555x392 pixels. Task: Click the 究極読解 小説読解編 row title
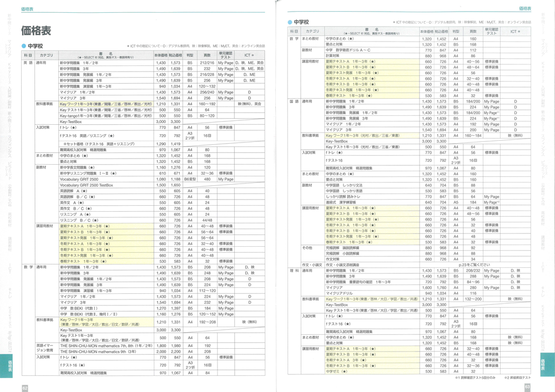342,253
